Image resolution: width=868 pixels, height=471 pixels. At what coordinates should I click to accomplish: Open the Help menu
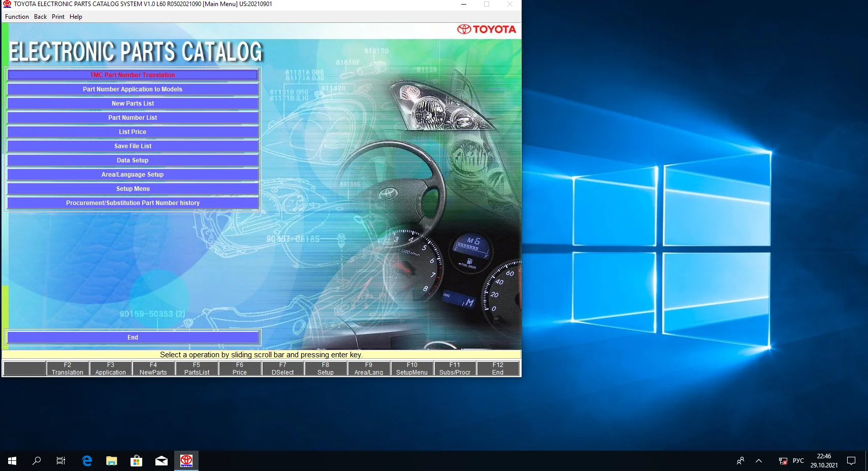(76, 17)
